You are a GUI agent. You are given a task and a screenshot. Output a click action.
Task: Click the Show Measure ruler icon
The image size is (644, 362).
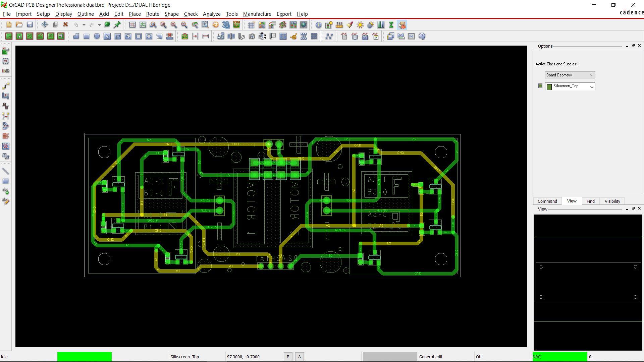(339, 25)
